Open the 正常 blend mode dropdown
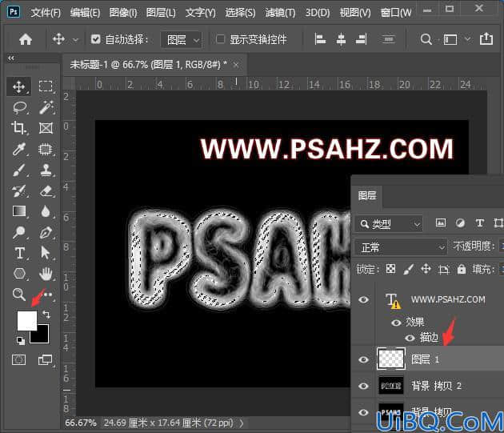 401,247
